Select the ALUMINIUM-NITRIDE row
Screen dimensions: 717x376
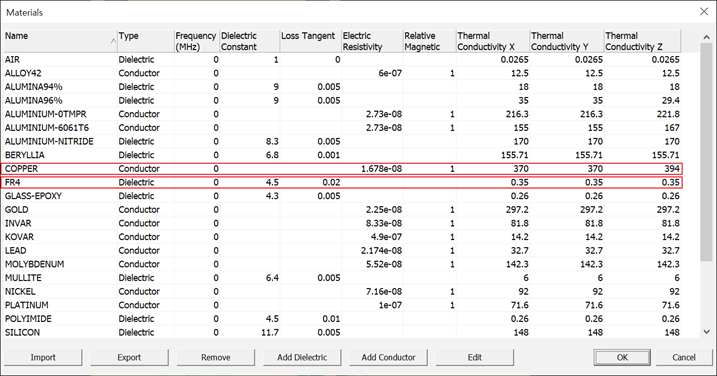tap(343, 141)
